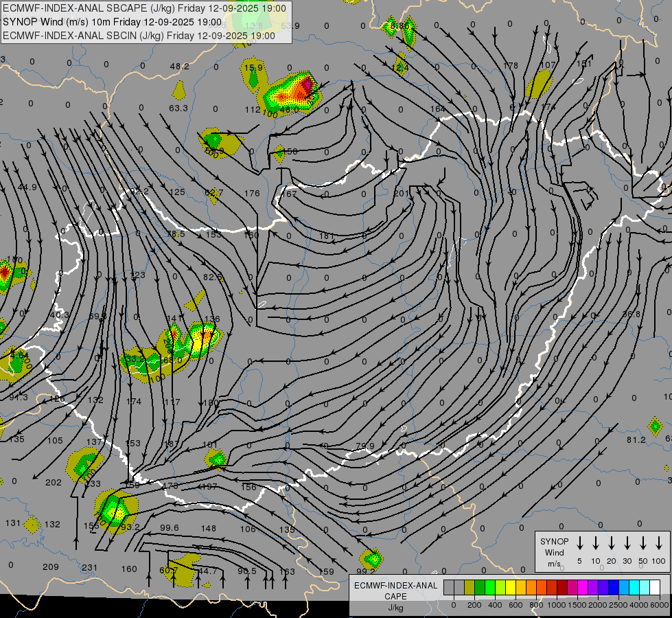Click the SYNOP Wind m/s legend caption

pos(554,552)
